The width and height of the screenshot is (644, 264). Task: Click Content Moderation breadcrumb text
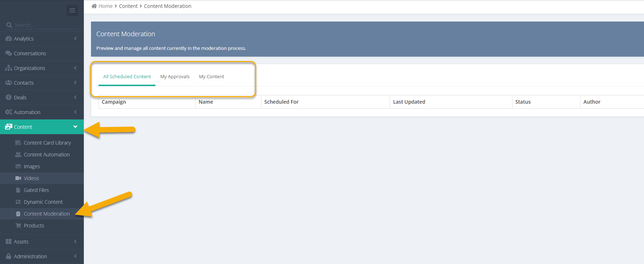(168, 6)
